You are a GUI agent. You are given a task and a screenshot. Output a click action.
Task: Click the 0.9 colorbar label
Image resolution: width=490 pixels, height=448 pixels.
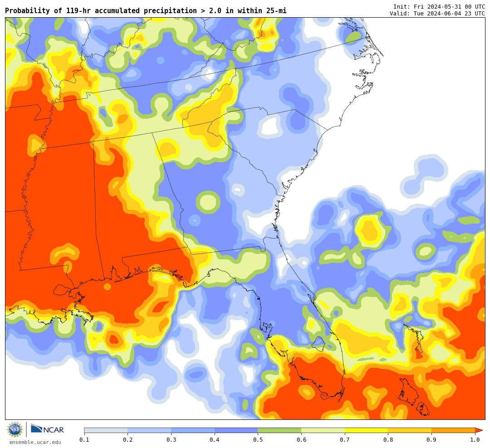click(431, 440)
